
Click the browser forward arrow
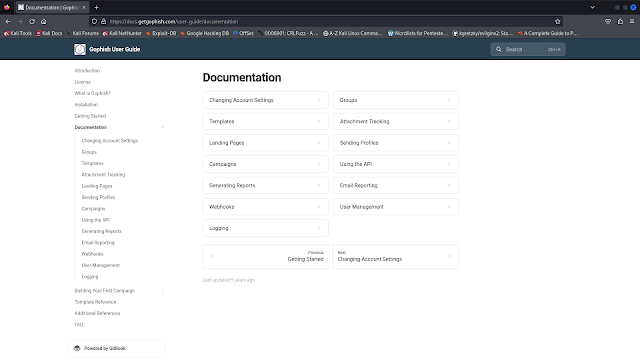coord(20,22)
